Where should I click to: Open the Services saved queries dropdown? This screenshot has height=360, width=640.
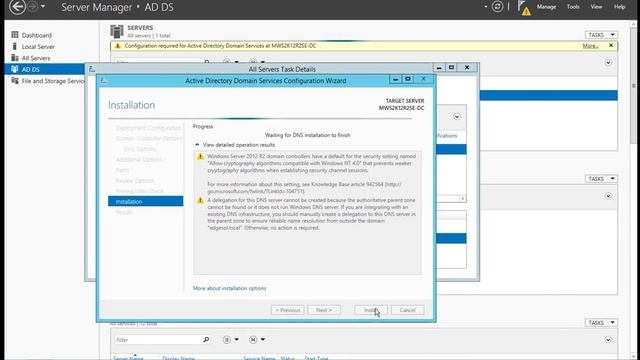point(258,340)
